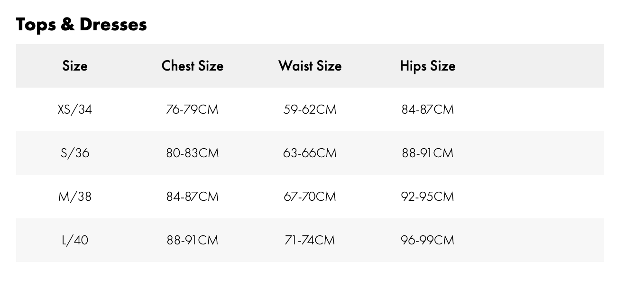Select the 71-74CM waist measurement

[x=310, y=240]
